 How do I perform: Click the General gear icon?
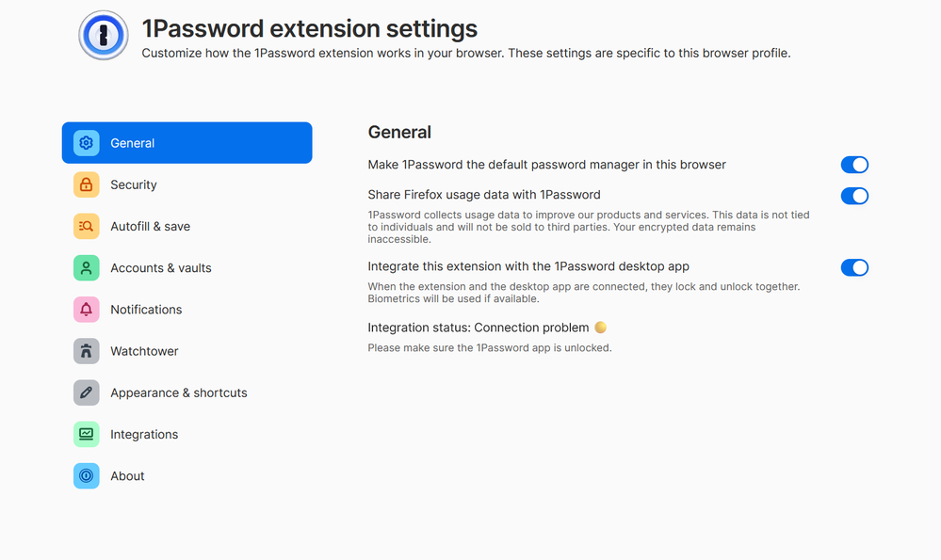86,143
